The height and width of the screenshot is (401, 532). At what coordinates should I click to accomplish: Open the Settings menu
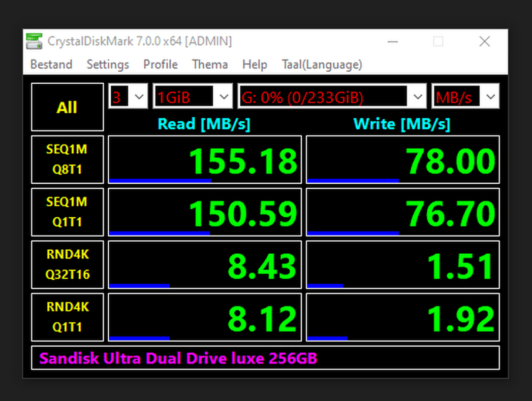(108, 64)
